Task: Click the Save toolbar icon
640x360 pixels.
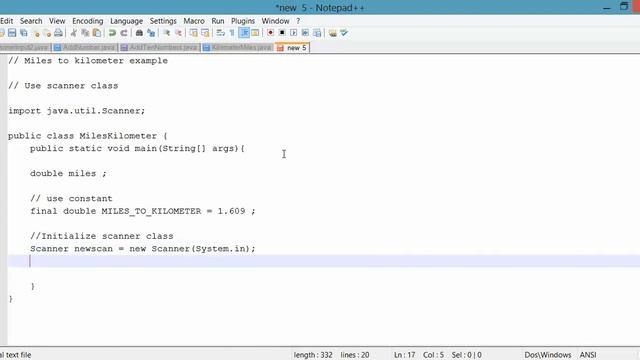Action: coord(12,33)
